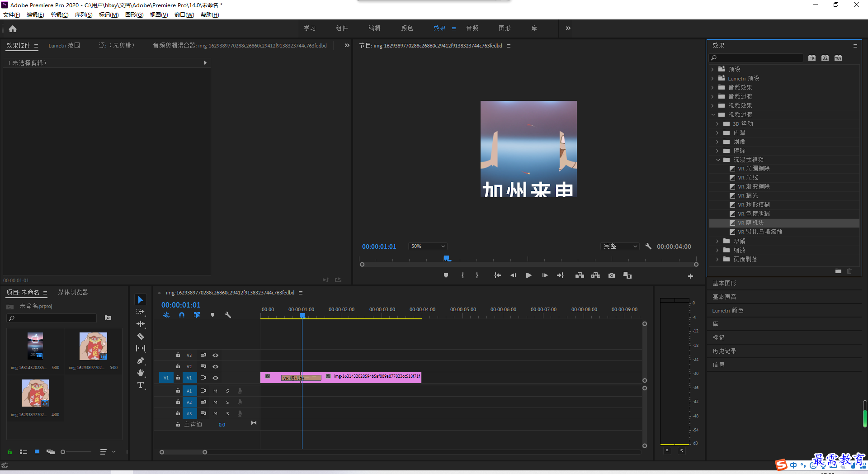Viewport: 868px width, 474px height.
Task: Open the 基本图形 panel
Action: click(x=724, y=283)
